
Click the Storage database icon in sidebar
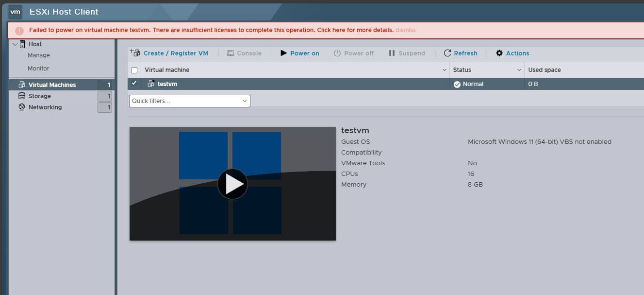(x=21, y=96)
